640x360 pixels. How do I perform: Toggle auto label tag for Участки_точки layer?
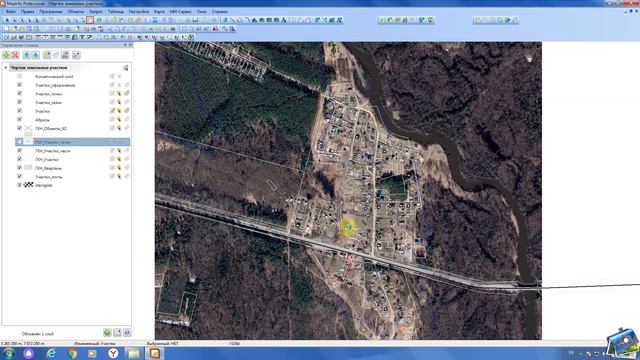[127, 94]
